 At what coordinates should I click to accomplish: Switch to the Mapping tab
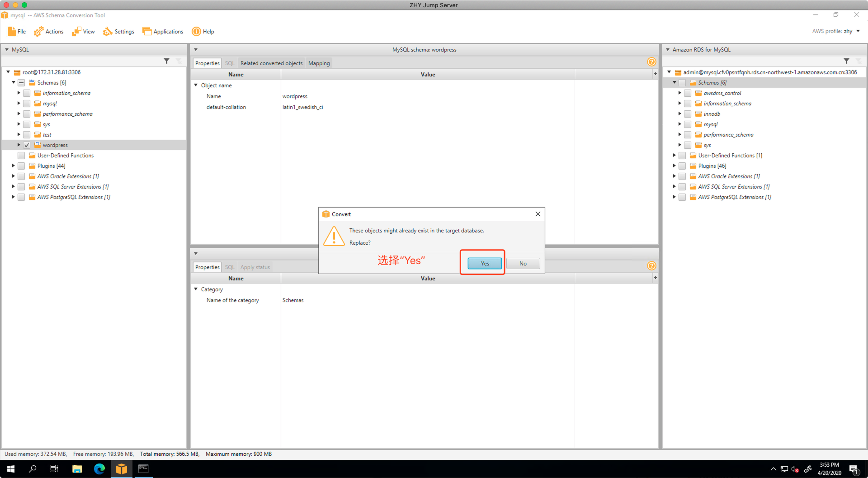319,63
